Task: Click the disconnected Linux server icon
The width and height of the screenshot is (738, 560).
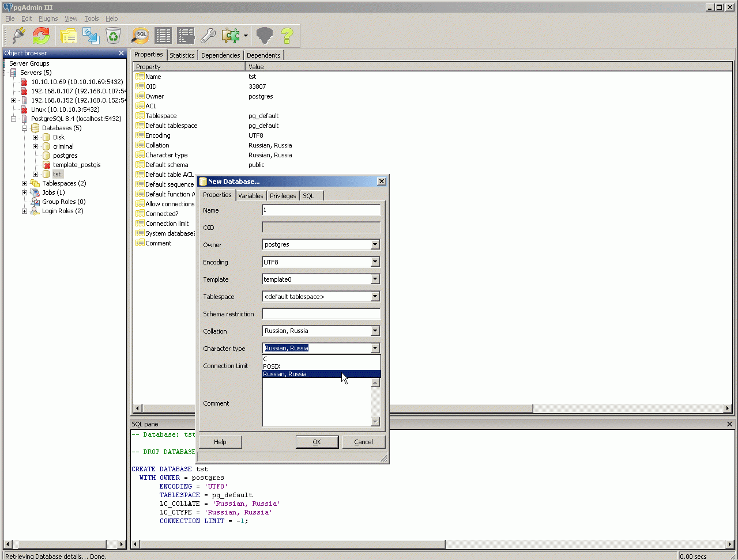Action: click(x=24, y=109)
